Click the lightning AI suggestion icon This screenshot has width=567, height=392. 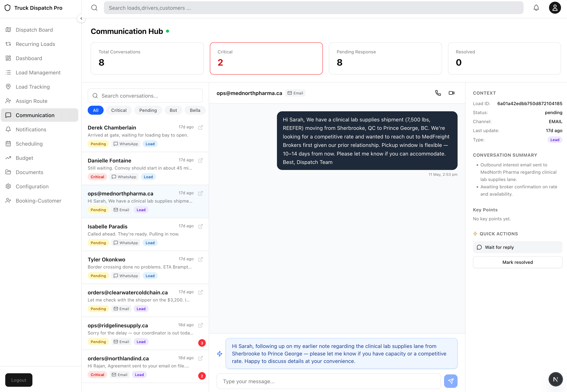coord(220,354)
